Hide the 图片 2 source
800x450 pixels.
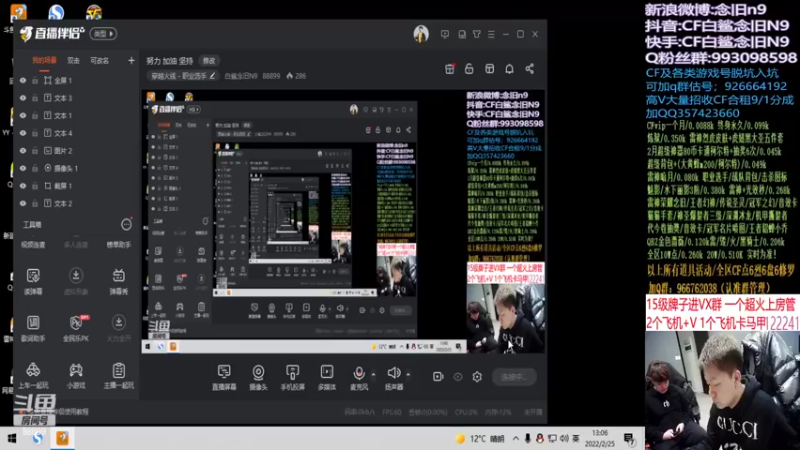[23, 151]
